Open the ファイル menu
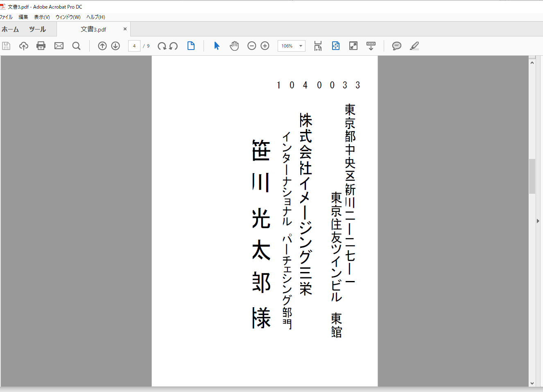 (6, 17)
